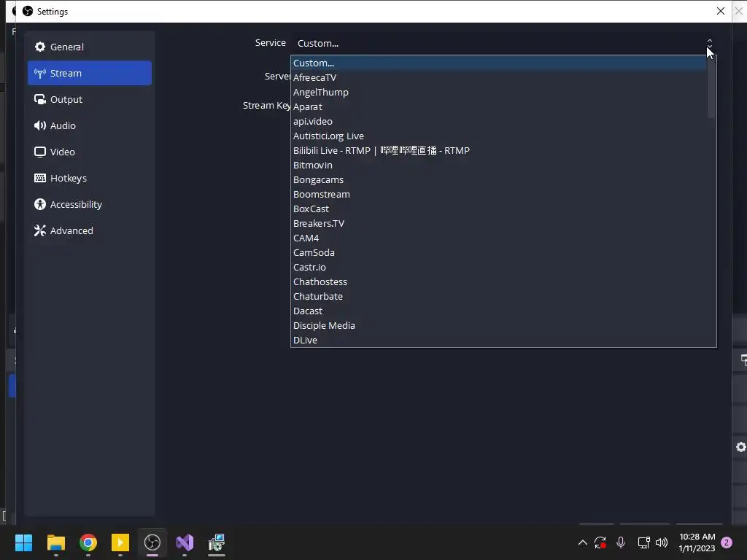This screenshot has height=560, width=747.
Task: Launch Google Chrome from the taskbar
Action: click(x=88, y=542)
